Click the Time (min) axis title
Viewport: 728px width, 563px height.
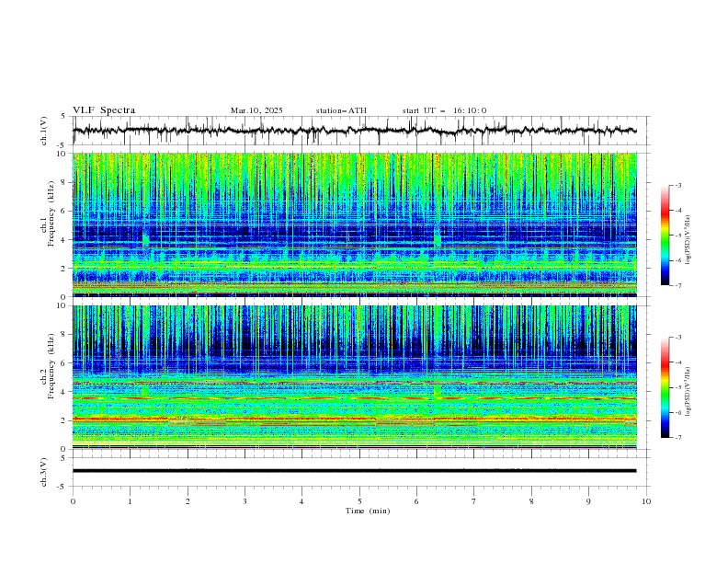(368, 511)
